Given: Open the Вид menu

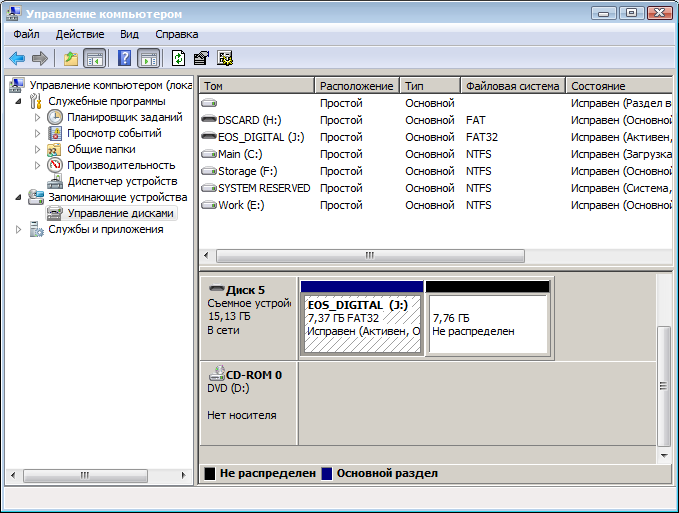Looking at the screenshot, I should click(x=129, y=34).
